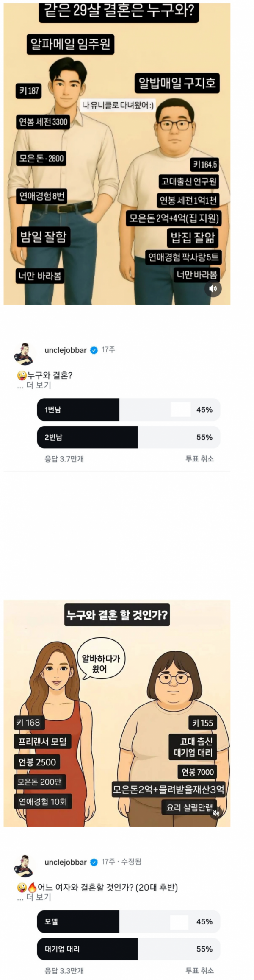Screen dimensions: 254x980
Task: Choose the 대기업 대리 poll option
Action: click(x=128, y=949)
